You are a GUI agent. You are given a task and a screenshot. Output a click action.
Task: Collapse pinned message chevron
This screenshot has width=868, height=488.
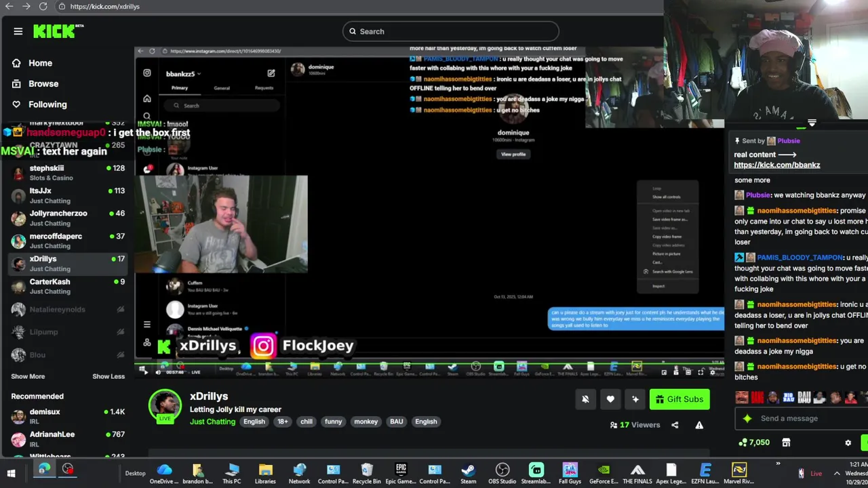(812, 124)
